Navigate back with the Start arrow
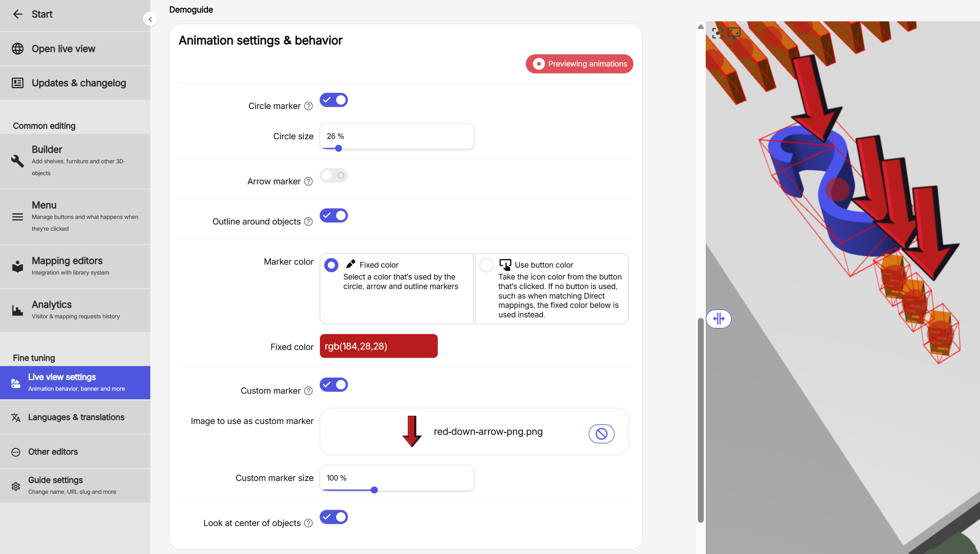Screen dimensions: 980x554 click(x=17, y=14)
